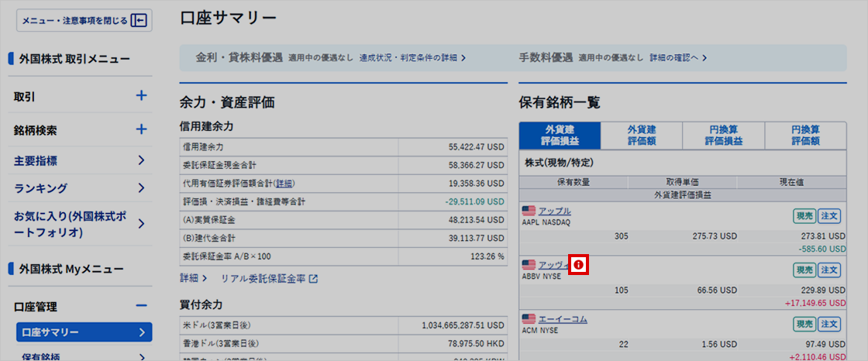Open 詳細の確認へ link
The image size is (868, 361).
click(678, 57)
